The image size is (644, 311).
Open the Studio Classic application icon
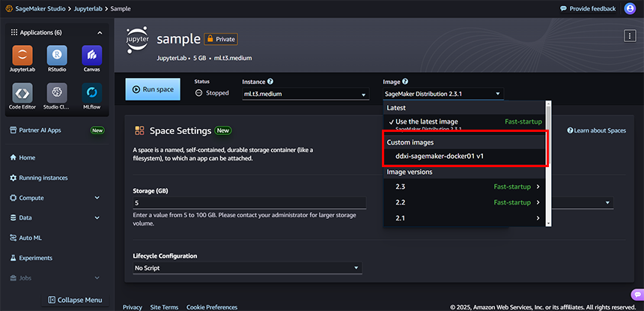(57, 93)
